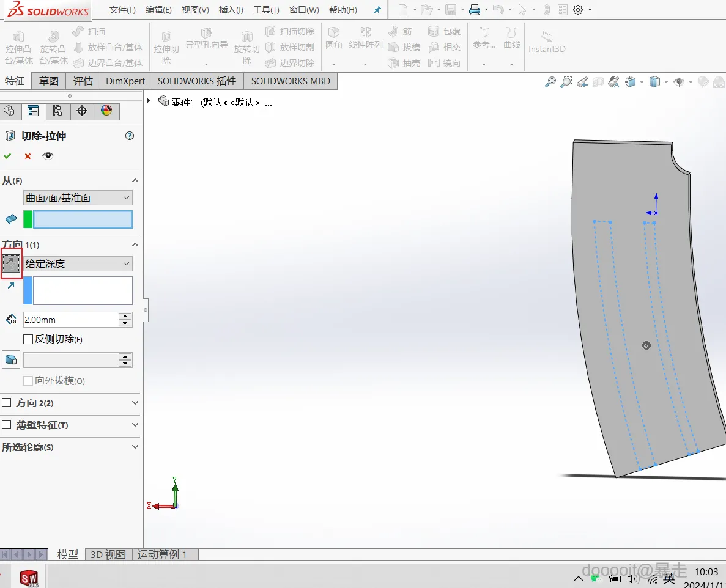The width and height of the screenshot is (726, 588).
Task: Click the 2.00mm depth input field
Action: 70,320
